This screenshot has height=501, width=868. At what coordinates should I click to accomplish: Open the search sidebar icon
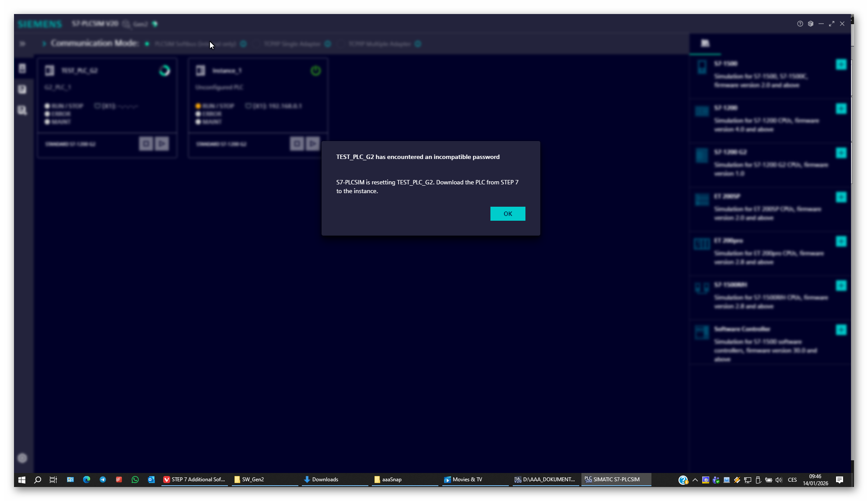tap(22, 110)
